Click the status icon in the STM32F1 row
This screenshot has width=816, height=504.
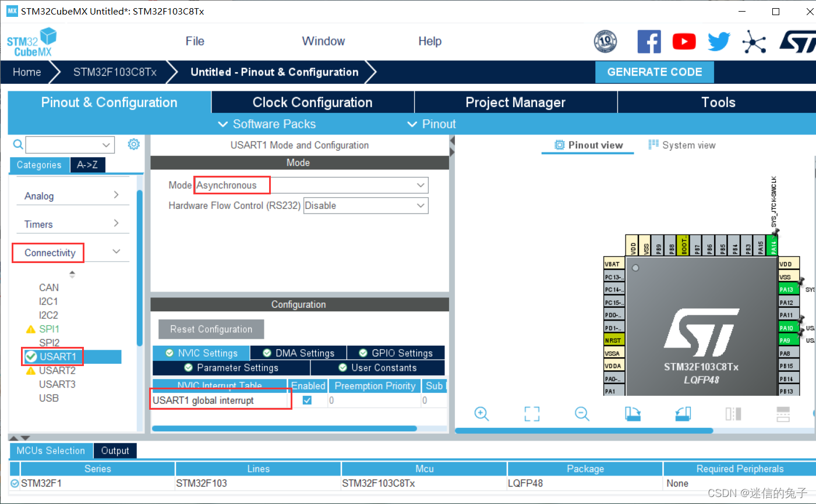(15, 484)
